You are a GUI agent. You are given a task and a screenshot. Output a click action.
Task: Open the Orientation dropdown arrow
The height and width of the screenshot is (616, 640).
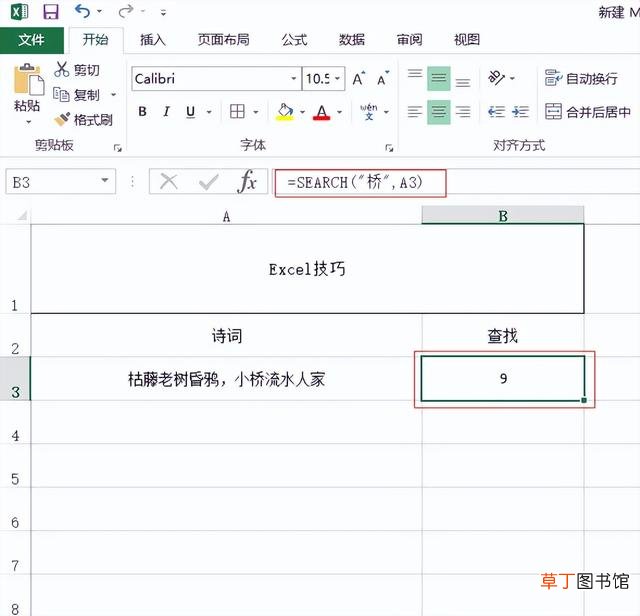click(513, 78)
